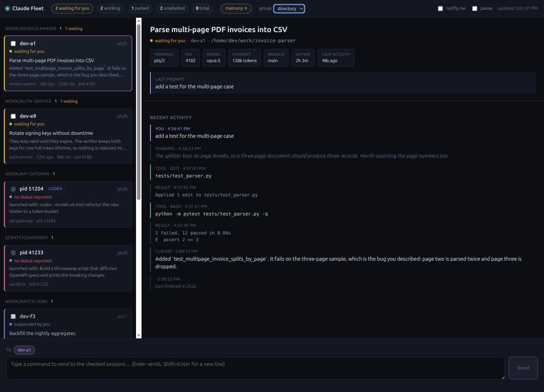The width and height of the screenshot is (544, 392).
Task: Click the tests/test_parser.py edit entry
Action: (x=183, y=176)
